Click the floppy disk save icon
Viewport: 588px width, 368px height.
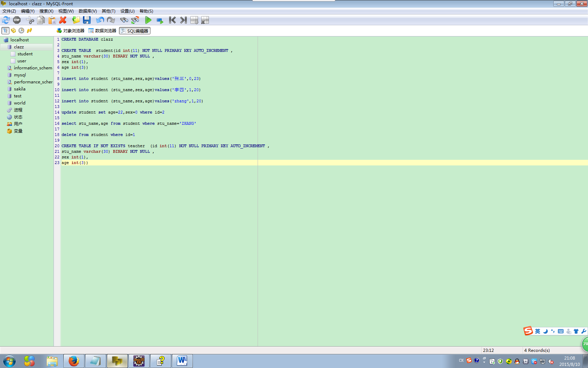(x=87, y=20)
